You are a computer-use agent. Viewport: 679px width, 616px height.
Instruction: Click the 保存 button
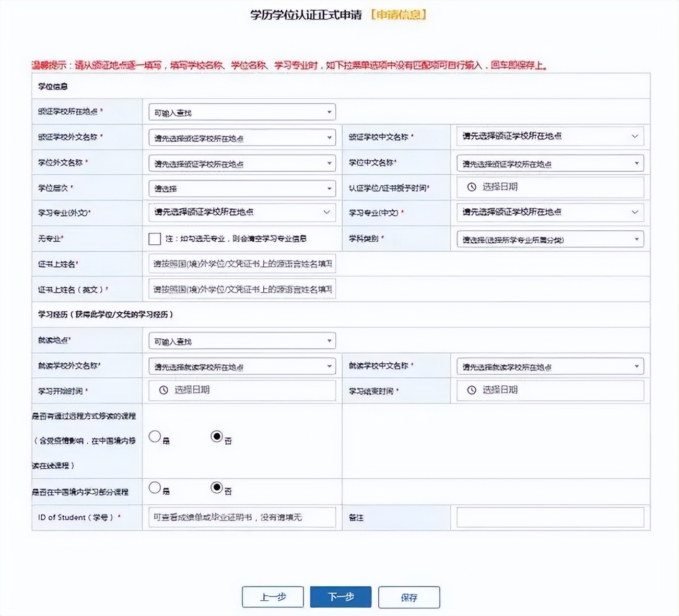pos(409,597)
